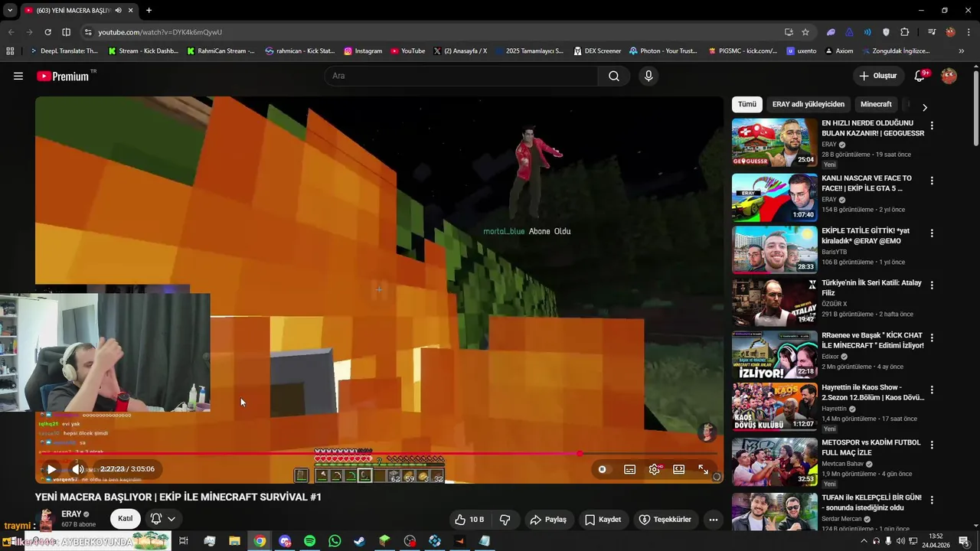Focus the Ara search field
The width and height of the screenshot is (980, 551).
tap(461, 76)
